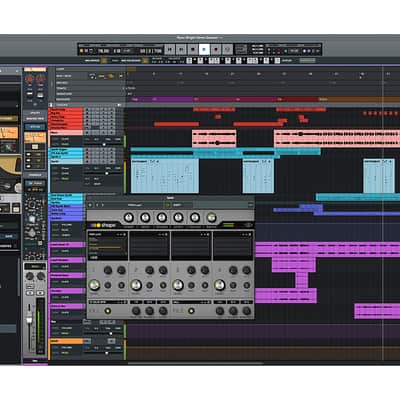Click the highlighted white transport button

[x=204, y=50]
